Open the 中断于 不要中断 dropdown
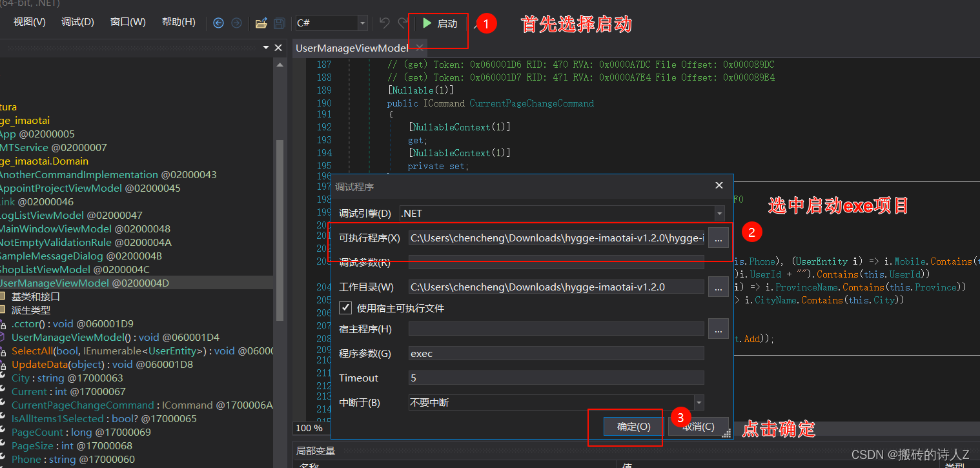This screenshot has width=980, height=468. [699, 402]
